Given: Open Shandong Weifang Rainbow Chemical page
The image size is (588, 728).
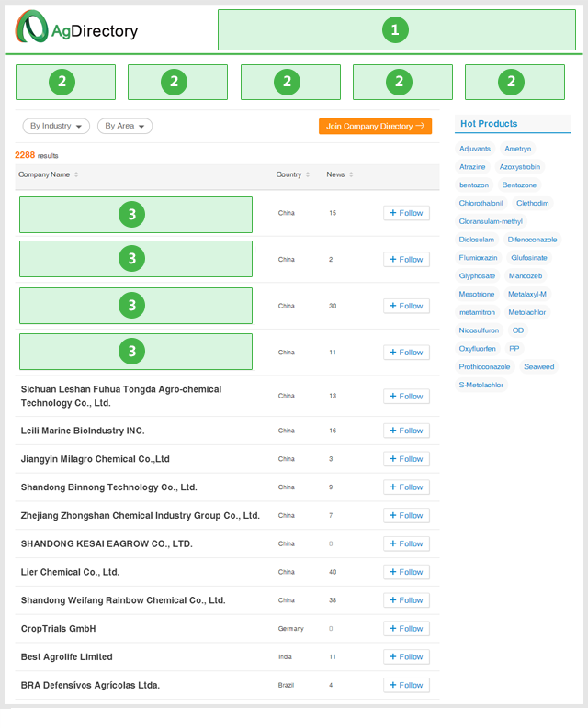Looking at the screenshot, I should click(x=123, y=600).
